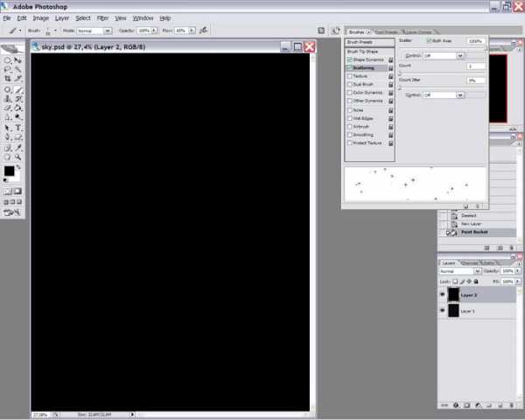Uncheck the Both Axes checkbox

pos(429,41)
